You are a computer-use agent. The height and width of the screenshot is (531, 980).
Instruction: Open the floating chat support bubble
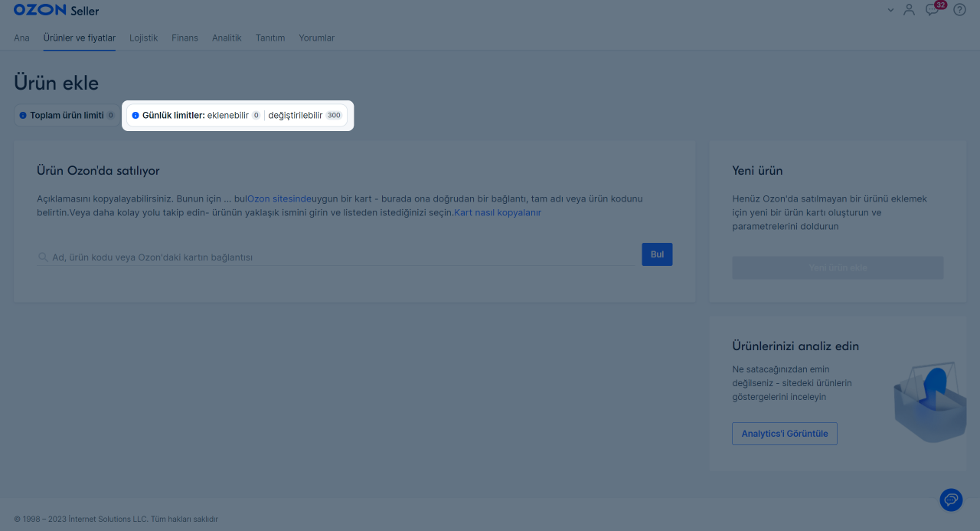pos(951,500)
